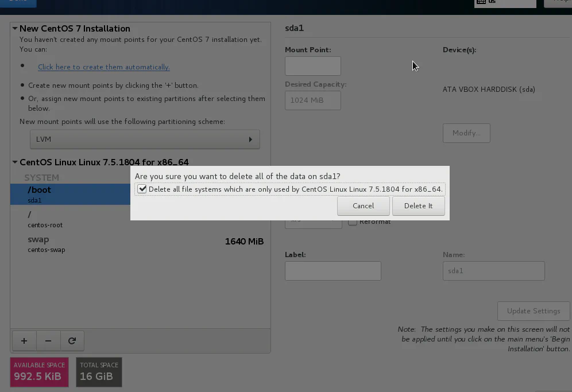
Task: Click the Done button at top left
Action: coord(18,3)
